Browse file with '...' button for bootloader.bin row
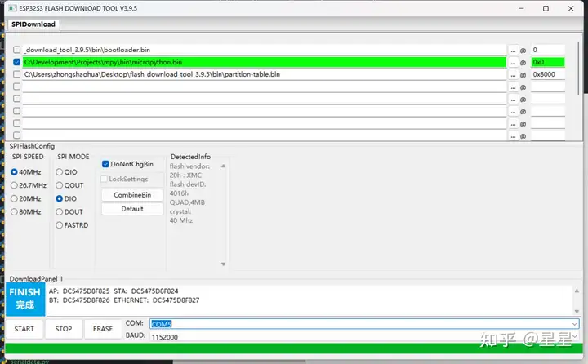This screenshot has width=588, height=364. point(513,50)
